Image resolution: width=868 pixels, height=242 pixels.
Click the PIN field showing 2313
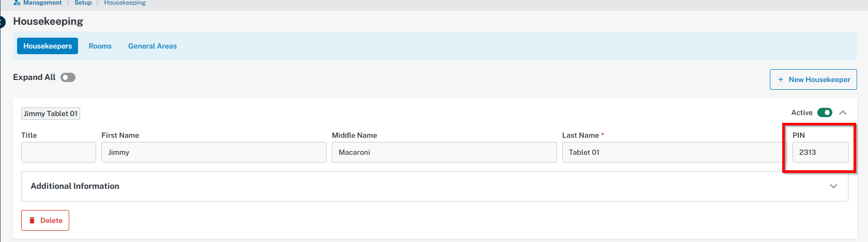coord(820,152)
